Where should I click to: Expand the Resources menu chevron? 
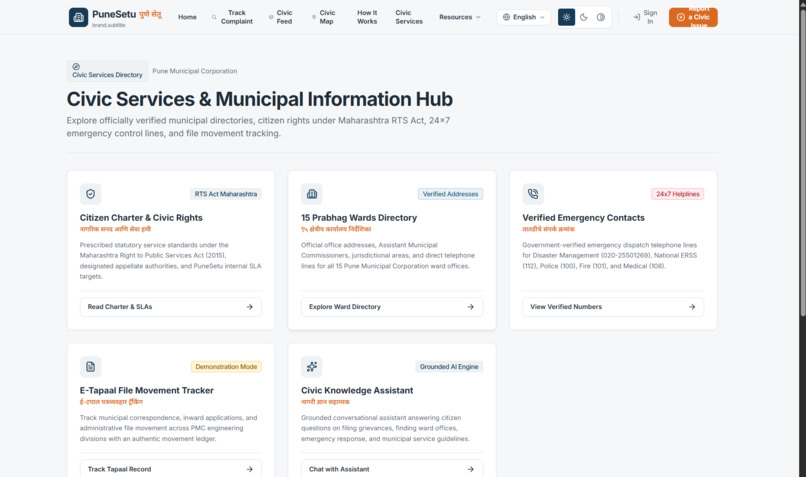click(479, 17)
